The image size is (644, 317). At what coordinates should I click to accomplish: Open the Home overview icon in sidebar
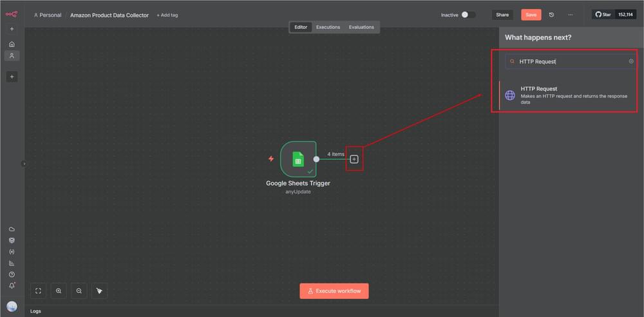(12, 44)
